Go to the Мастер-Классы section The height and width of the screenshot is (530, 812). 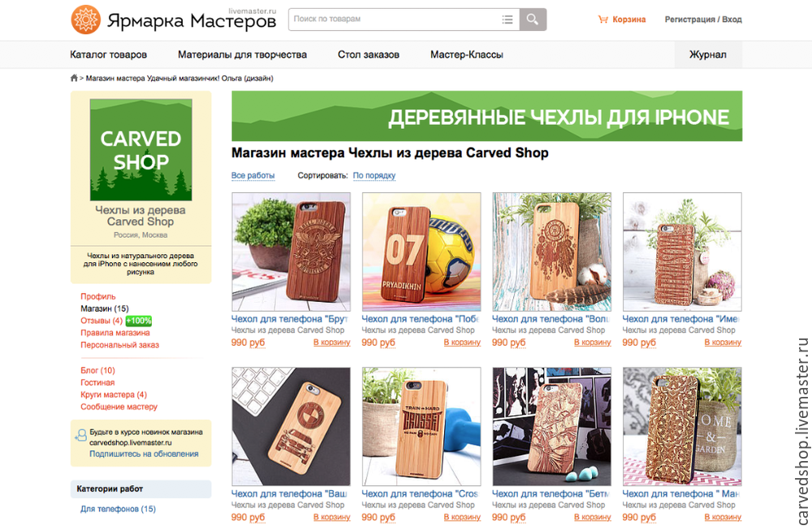467,54
